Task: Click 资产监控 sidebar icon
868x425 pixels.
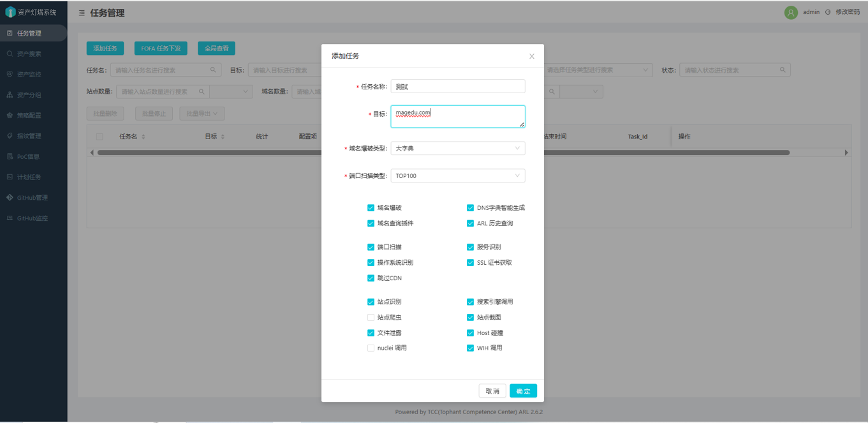Action: [x=10, y=74]
